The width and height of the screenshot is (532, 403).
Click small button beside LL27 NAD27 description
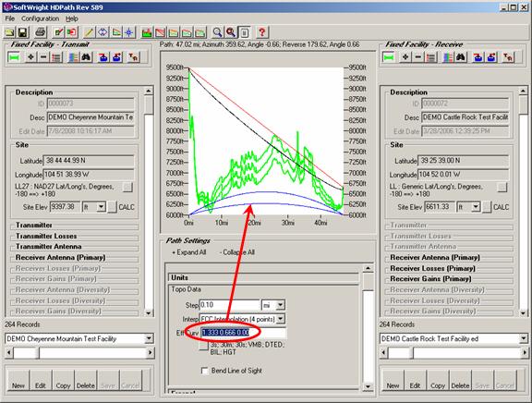coord(127,187)
